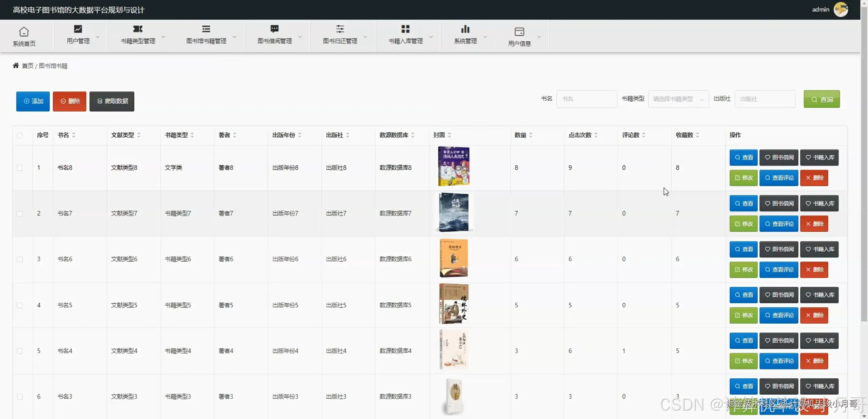The height and width of the screenshot is (419, 868).
Task: Click the admin avatar picture
Action: [841, 9]
